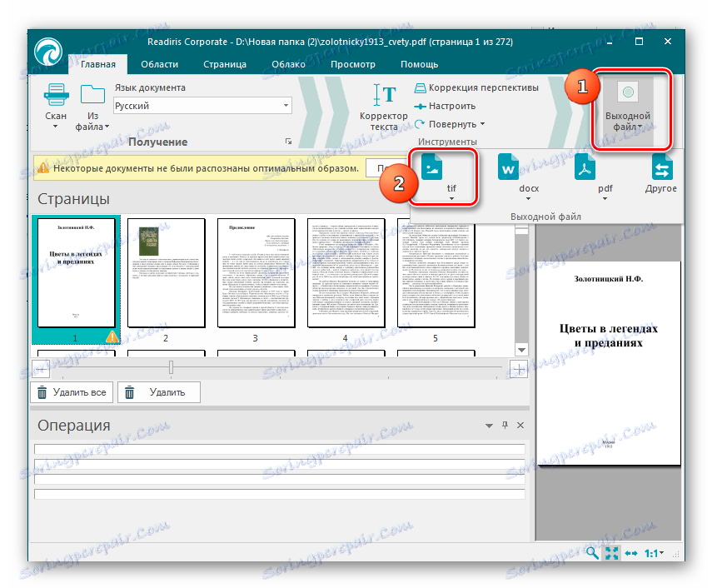Screen dimensions: 712x588
Task: Expand the Из файла dropdown arrow
Action: click(107, 127)
